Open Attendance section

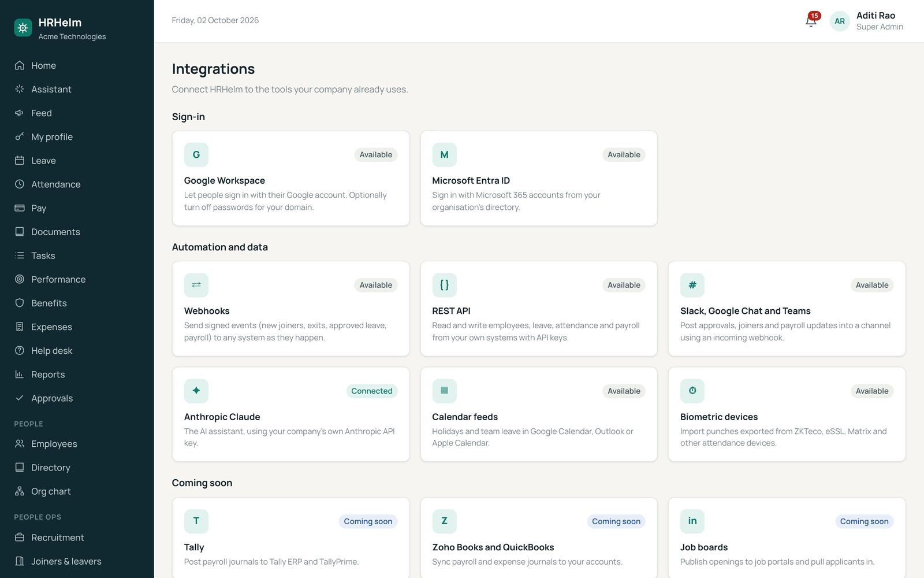pos(77,184)
